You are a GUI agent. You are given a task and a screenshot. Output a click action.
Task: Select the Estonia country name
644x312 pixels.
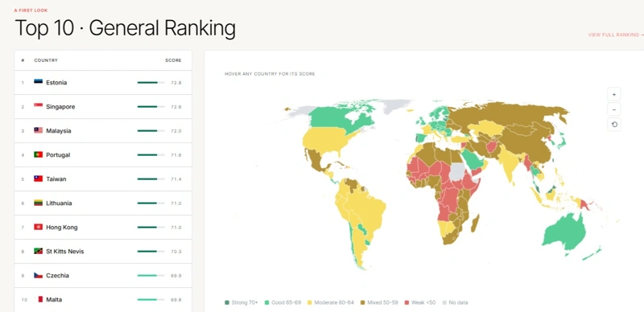(56, 83)
